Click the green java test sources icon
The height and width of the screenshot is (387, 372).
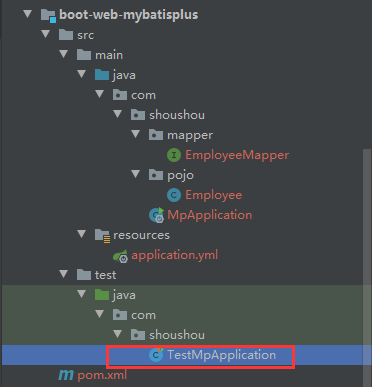[x=102, y=295]
